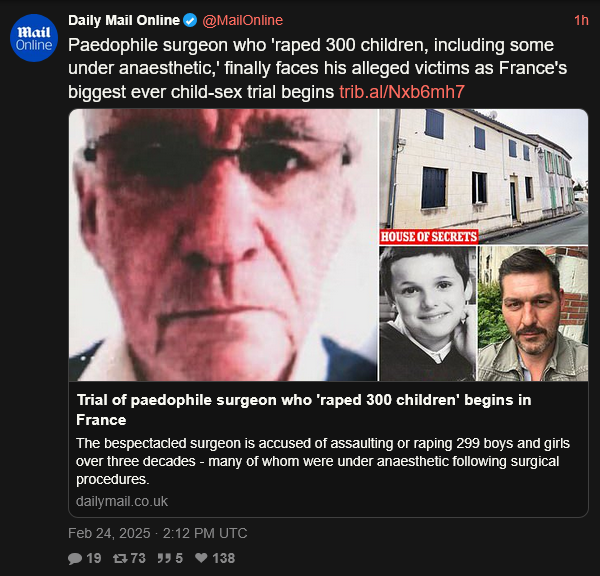Click the house street photo
600x576 pixels.
484,177
